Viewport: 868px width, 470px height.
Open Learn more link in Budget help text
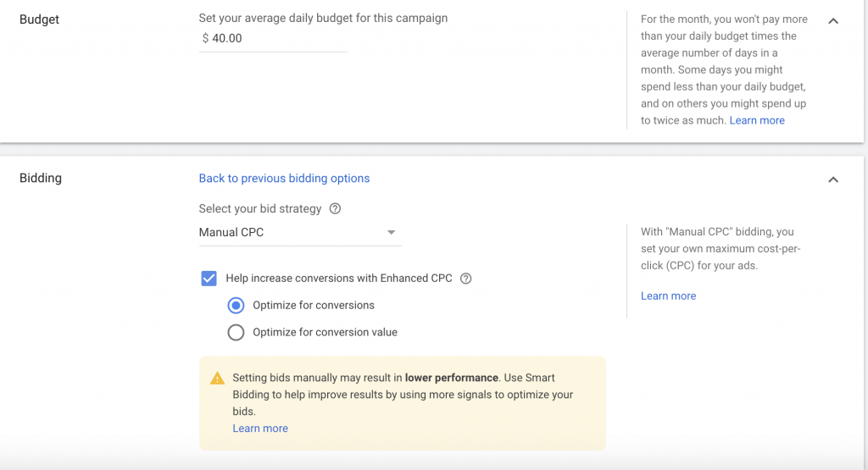pos(757,120)
